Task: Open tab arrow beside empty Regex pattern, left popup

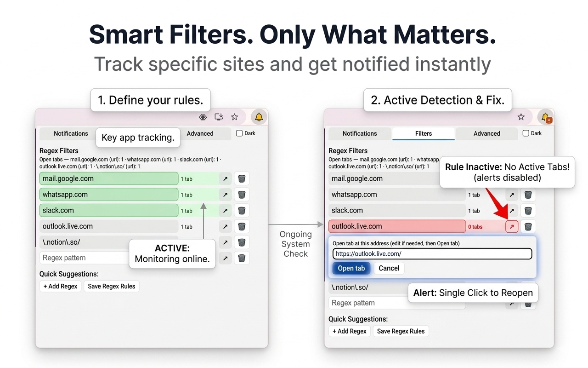Action: tap(225, 258)
